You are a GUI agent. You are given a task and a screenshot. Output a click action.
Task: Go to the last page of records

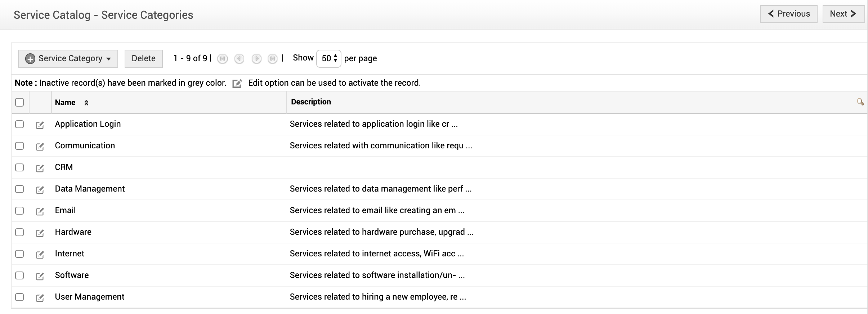(273, 59)
